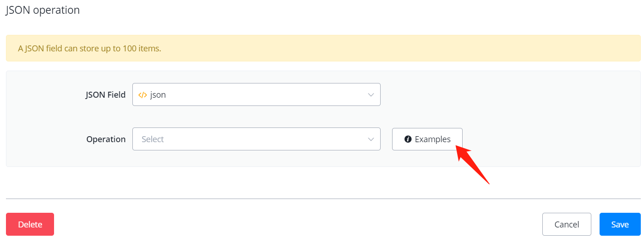Show the Examples for operations
644x238 pixels.
427,139
